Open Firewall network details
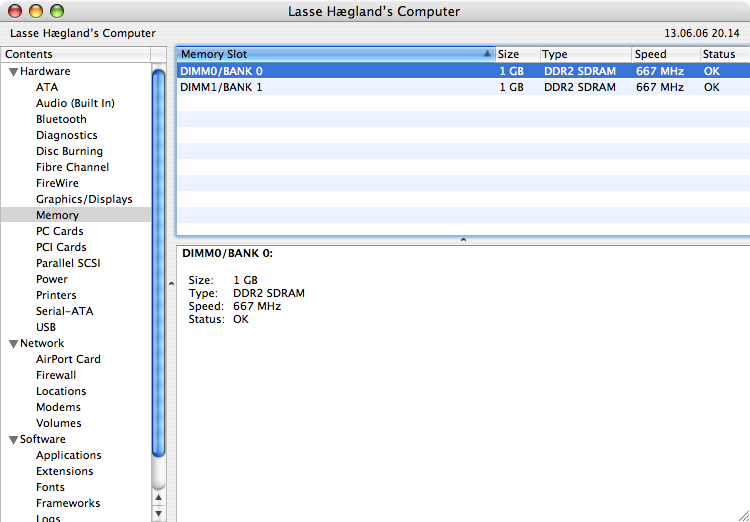This screenshot has height=522, width=750. click(56, 375)
